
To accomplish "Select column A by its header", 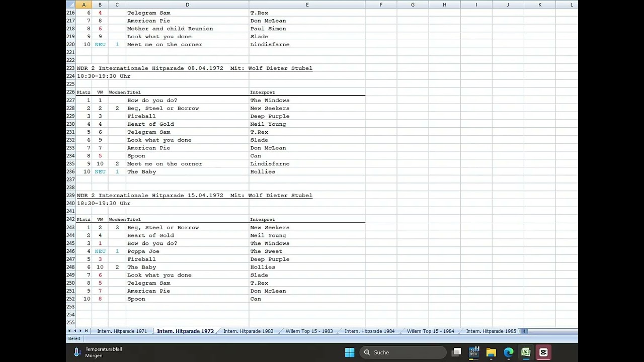I will point(84,5).
